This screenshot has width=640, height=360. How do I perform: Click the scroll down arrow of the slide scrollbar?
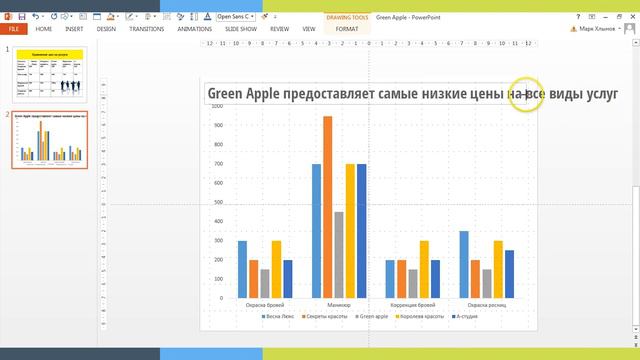click(x=636, y=329)
